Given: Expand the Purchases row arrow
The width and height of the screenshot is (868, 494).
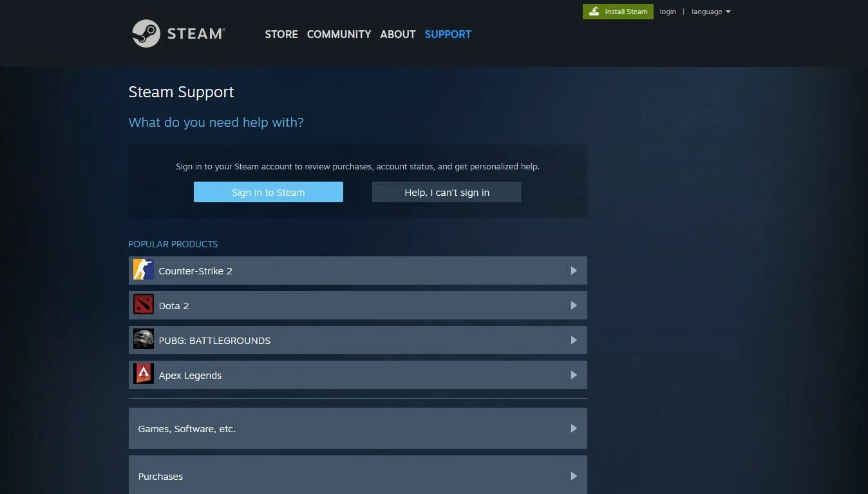Looking at the screenshot, I should tap(573, 476).
